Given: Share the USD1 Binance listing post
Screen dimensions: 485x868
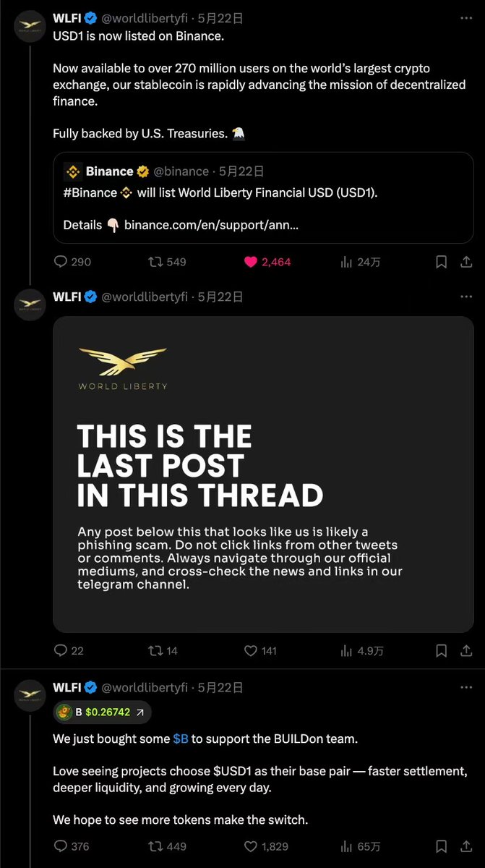Looking at the screenshot, I should [x=466, y=262].
